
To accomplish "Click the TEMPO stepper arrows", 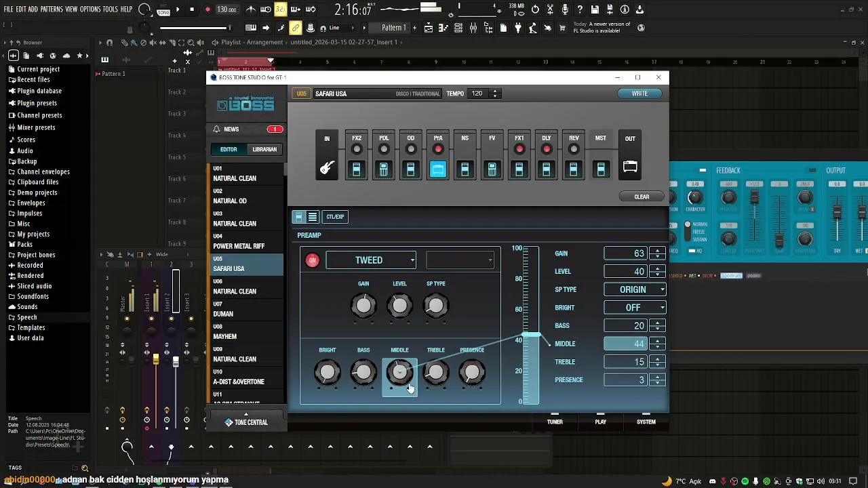I will pyautogui.click(x=495, y=94).
